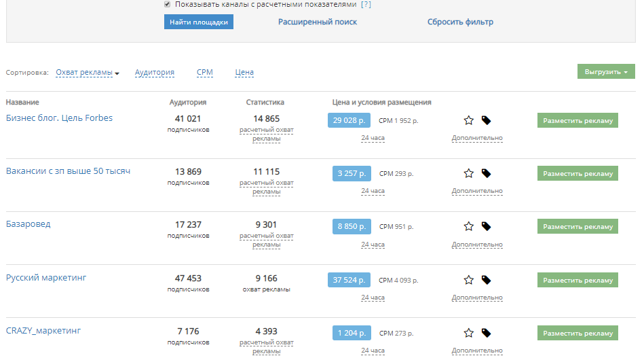Click the tag icon for Русский маркетинг
Image resolution: width=644 pixels, height=358 pixels.
pos(486,279)
